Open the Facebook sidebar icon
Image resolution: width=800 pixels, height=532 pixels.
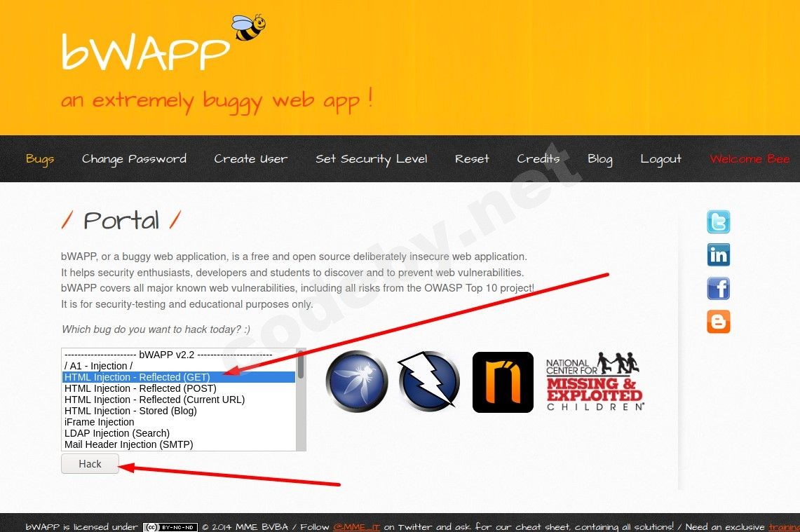718,288
